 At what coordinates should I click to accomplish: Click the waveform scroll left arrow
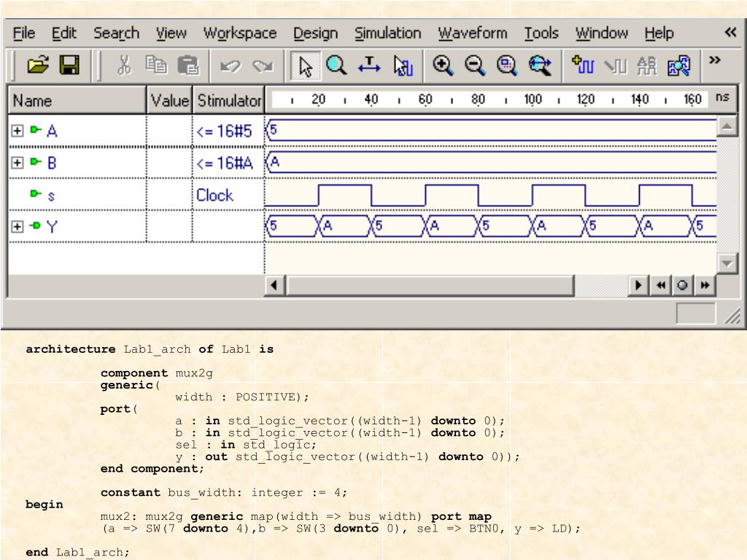pos(274,285)
